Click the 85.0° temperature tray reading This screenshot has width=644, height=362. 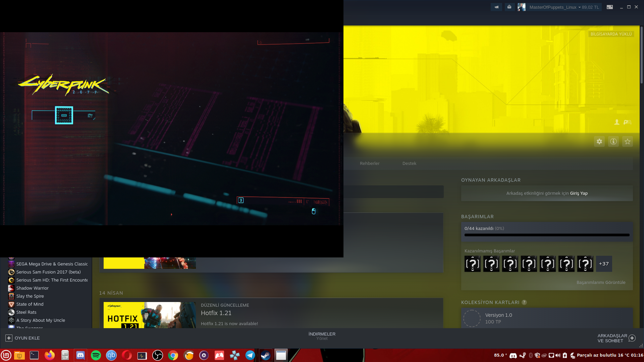500,355
